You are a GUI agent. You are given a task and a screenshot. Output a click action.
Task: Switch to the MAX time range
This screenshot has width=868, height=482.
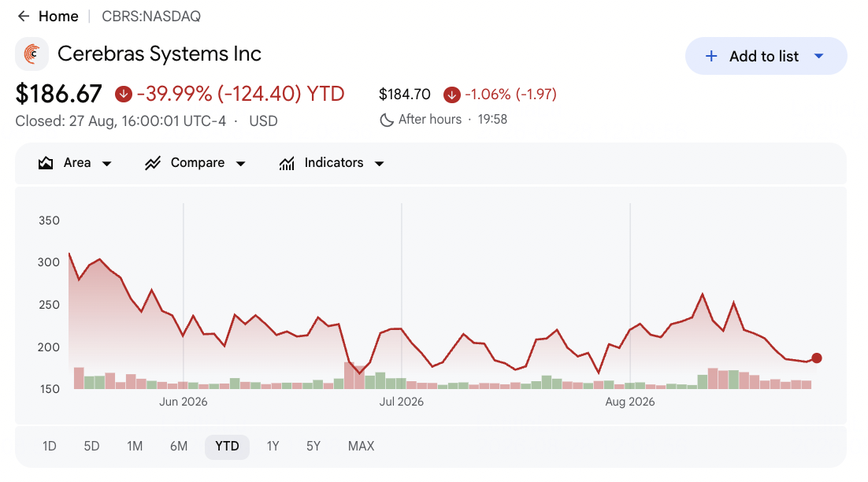[361, 446]
